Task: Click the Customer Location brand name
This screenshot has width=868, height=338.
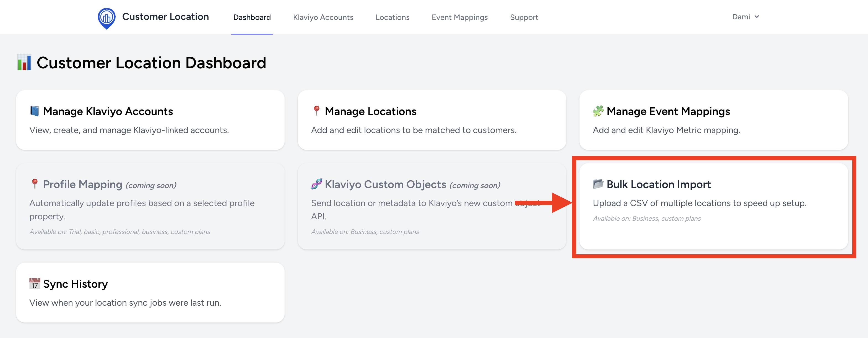Action: click(165, 17)
